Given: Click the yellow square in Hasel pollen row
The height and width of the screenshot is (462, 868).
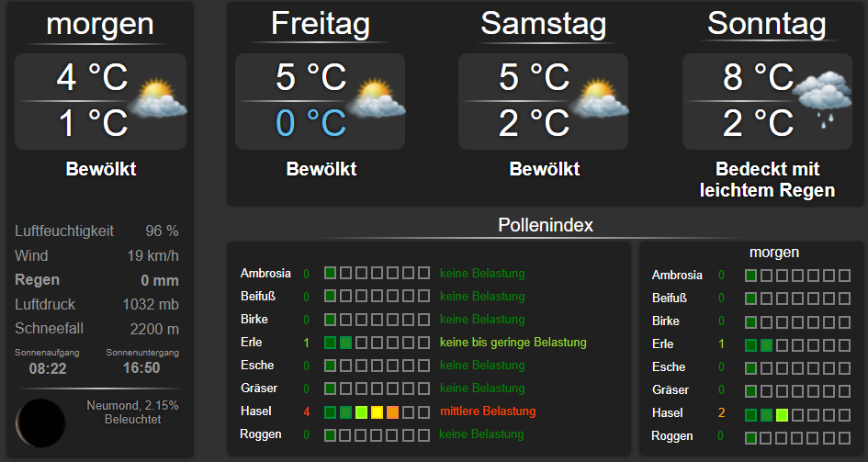Looking at the screenshot, I should [x=377, y=411].
